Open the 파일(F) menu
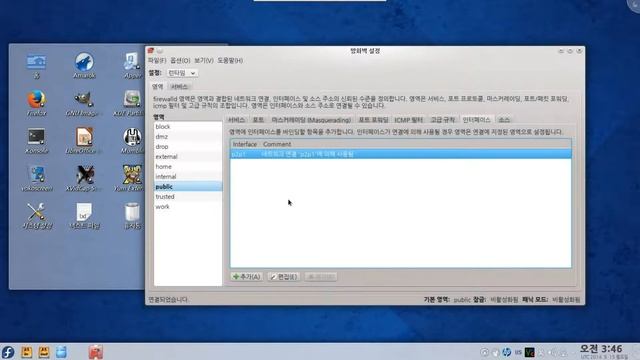This screenshot has height=360, width=640. pos(157,60)
